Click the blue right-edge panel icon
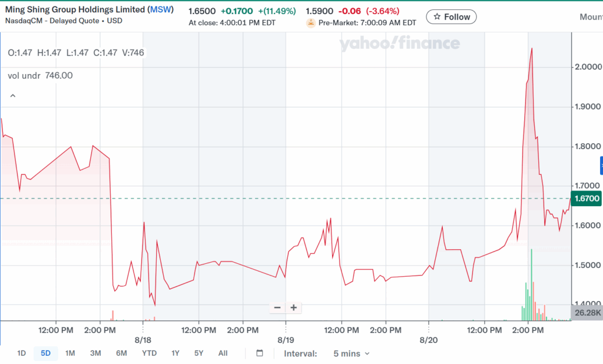The width and height of the screenshot is (603, 364). pyautogui.click(x=600, y=166)
